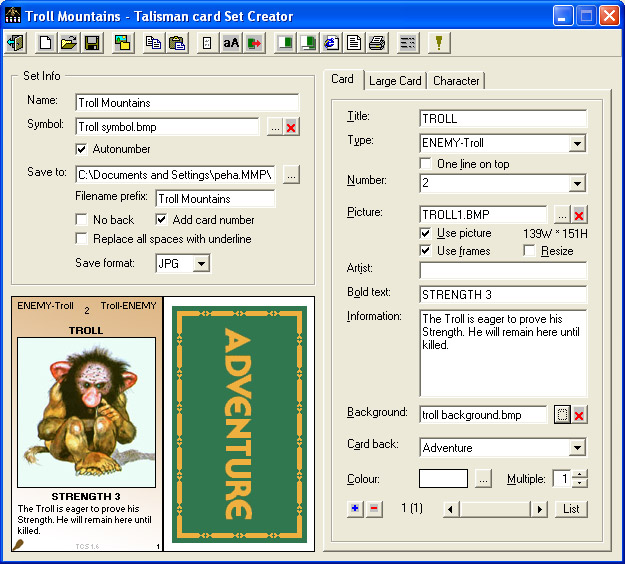Image resolution: width=625 pixels, height=564 pixels.
Task: Toggle the Use frames checkbox
Action: (425, 251)
